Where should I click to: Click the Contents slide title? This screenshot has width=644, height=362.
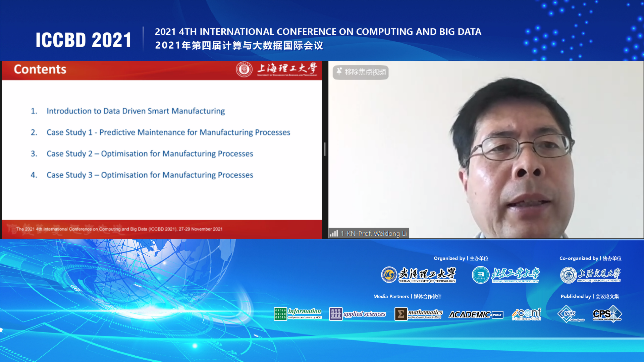40,69
